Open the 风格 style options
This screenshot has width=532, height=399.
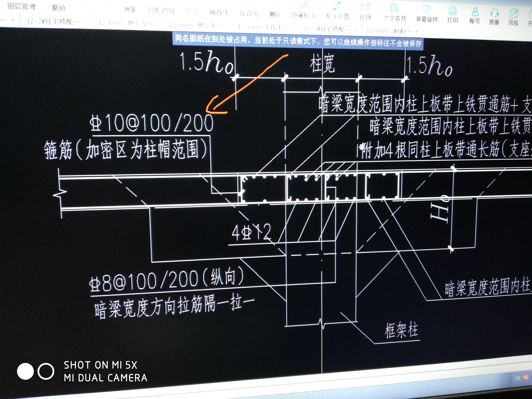tap(513, 18)
